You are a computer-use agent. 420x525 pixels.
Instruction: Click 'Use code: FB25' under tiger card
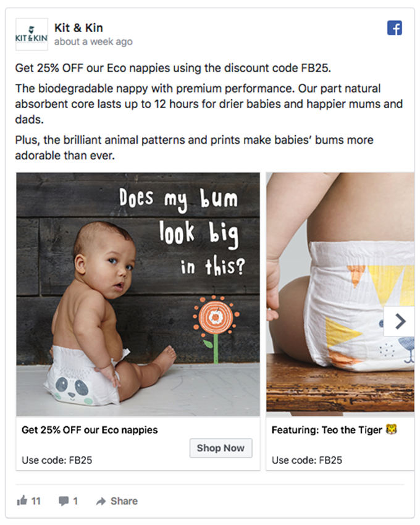pyautogui.click(x=307, y=460)
